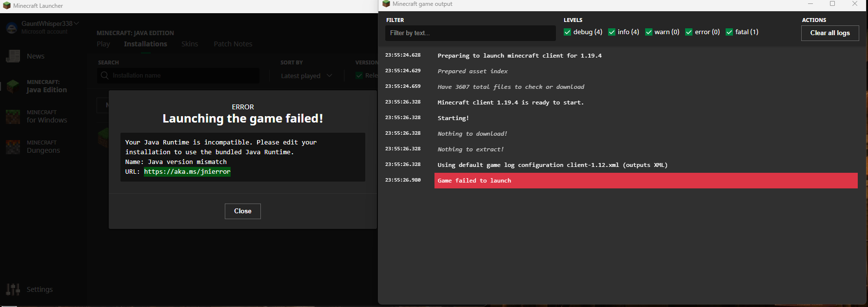Image resolution: width=868 pixels, height=307 pixels.
Task: Select the Game failed to launch log entry
Action: pyautogui.click(x=646, y=181)
